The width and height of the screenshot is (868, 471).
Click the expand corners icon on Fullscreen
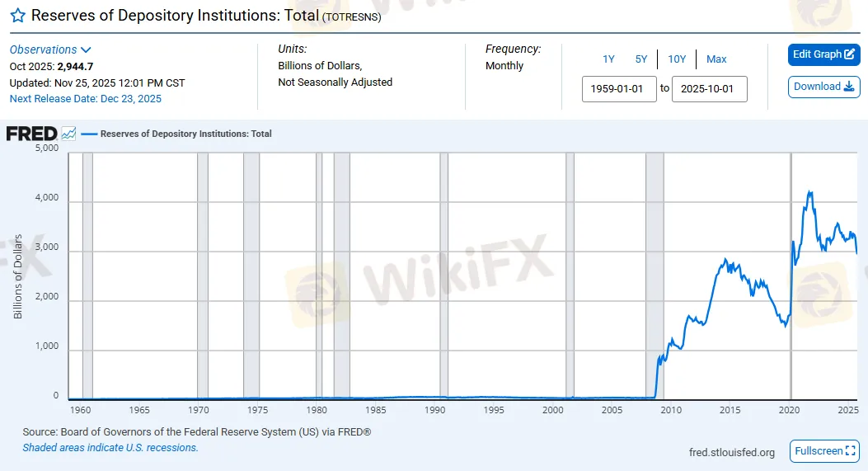851,451
